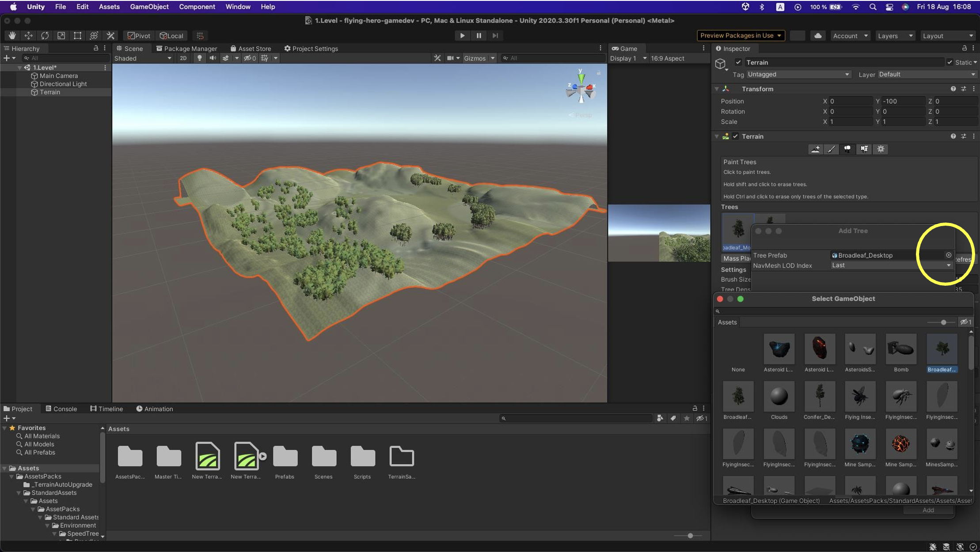Toggle Pivot handle position
The image size is (980, 552).
pos(139,35)
